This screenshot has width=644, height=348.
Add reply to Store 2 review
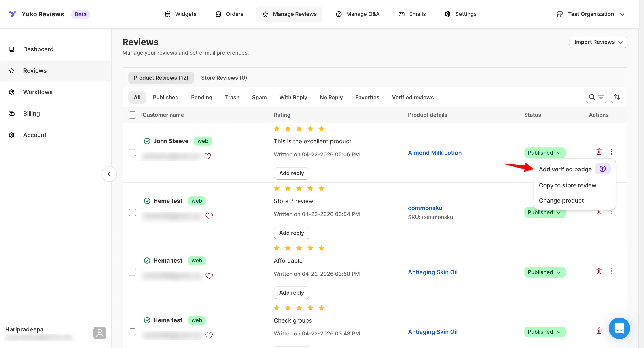[292, 233]
